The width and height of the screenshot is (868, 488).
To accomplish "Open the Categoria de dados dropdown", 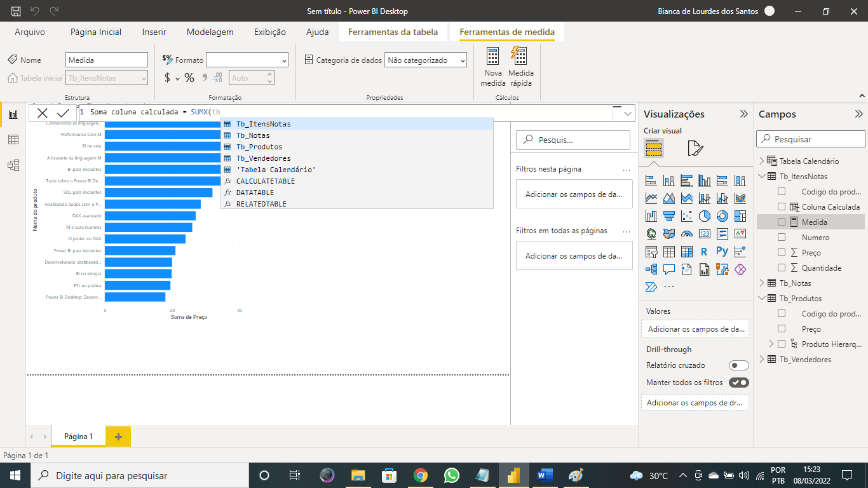I will point(426,60).
